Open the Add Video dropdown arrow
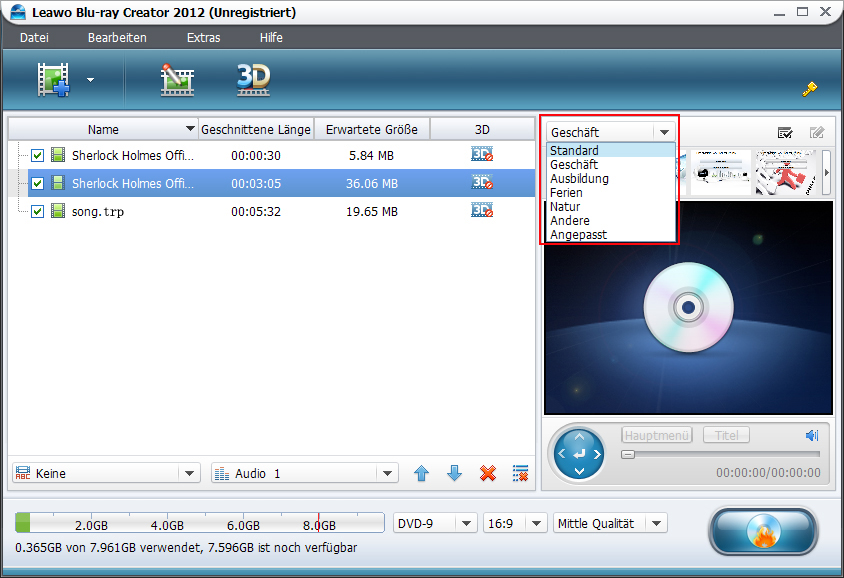 coord(90,80)
